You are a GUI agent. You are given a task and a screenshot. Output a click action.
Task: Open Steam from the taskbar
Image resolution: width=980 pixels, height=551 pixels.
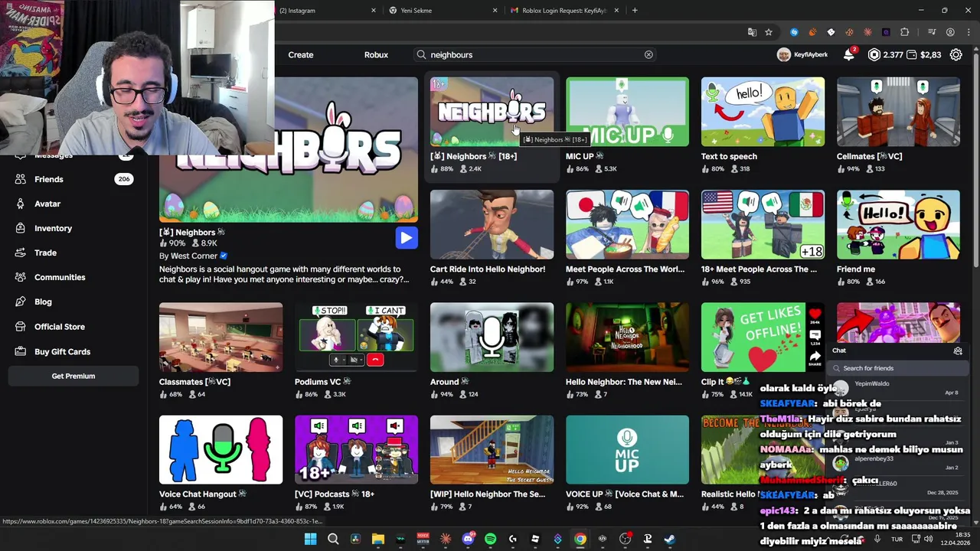[x=669, y=539]
